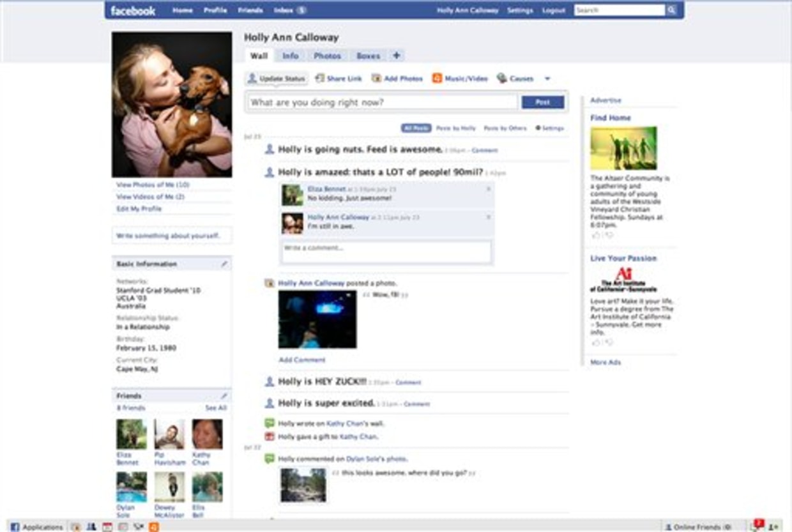
Task: Click the blue Post button
Action: click(x=543, y=102)
